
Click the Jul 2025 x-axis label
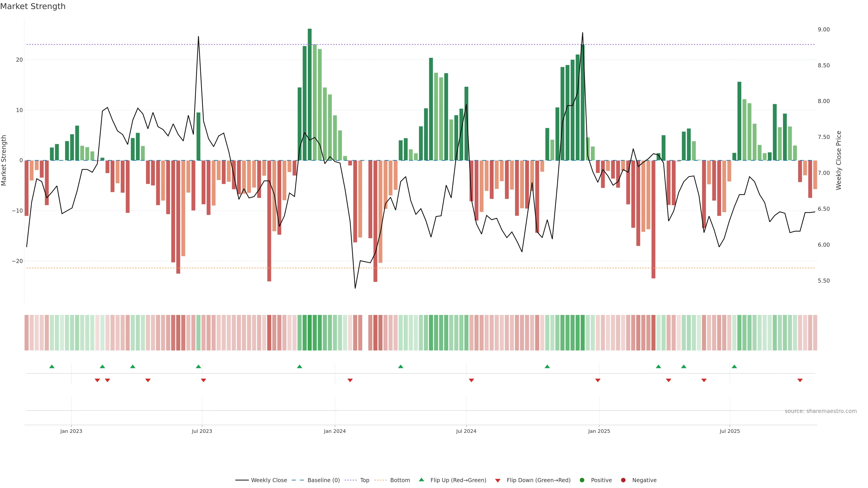(729, 431)
